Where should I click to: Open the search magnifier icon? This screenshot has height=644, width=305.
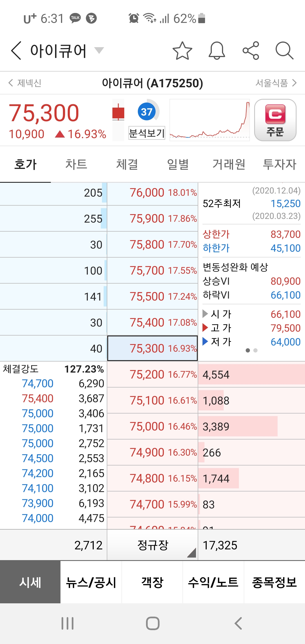pos(284,51)
